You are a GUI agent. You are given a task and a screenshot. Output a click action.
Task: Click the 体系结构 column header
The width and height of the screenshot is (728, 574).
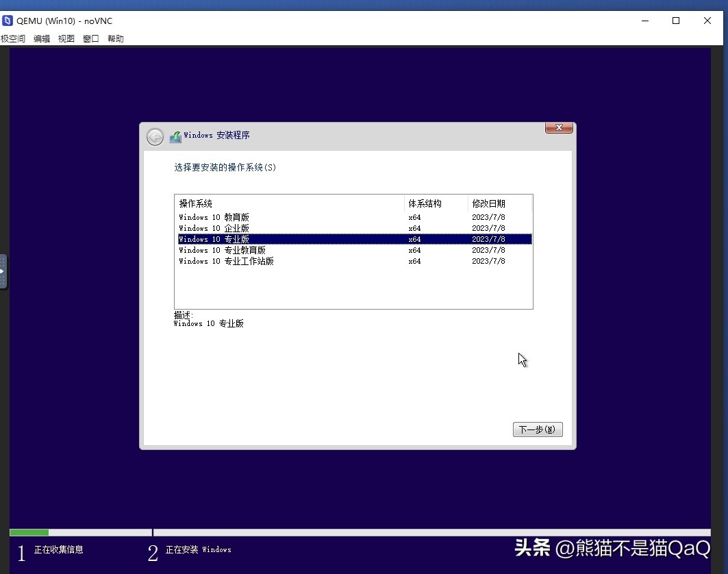[436, 203]
